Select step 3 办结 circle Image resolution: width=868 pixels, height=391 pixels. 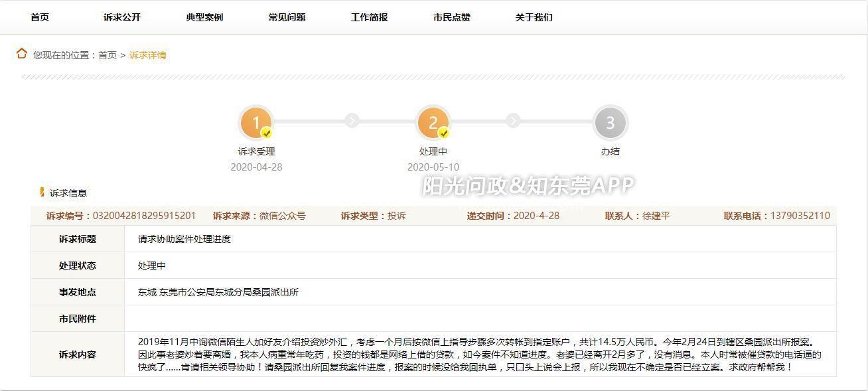pos(610,123)
